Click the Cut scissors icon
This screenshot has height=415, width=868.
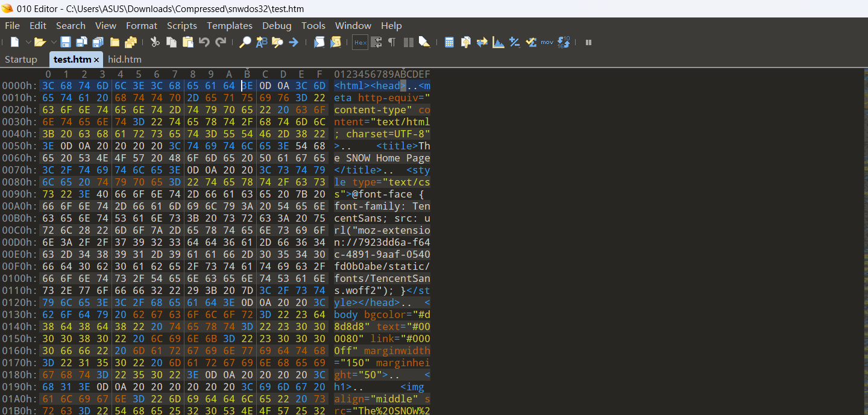pyautogui.click(x=155, y=42)
